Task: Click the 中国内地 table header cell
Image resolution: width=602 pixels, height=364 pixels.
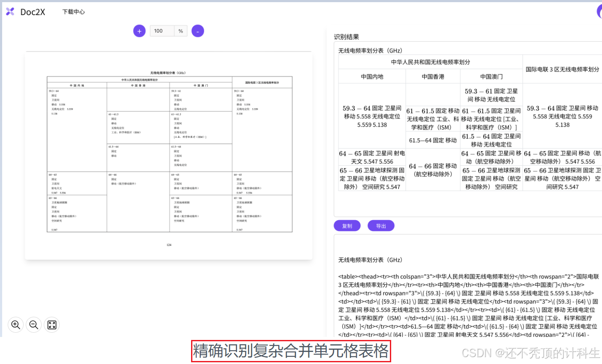Action: (372, 76)
